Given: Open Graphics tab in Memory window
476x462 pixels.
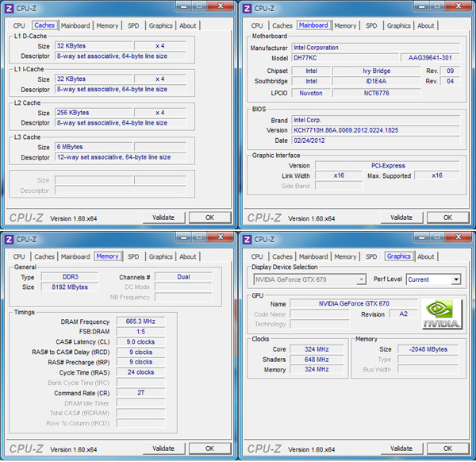Looking at the screenshot, I should point(160,256).
